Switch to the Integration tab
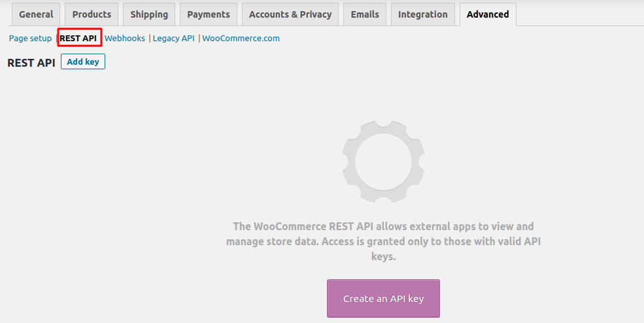The image size is (644, 323). (423, 14)
